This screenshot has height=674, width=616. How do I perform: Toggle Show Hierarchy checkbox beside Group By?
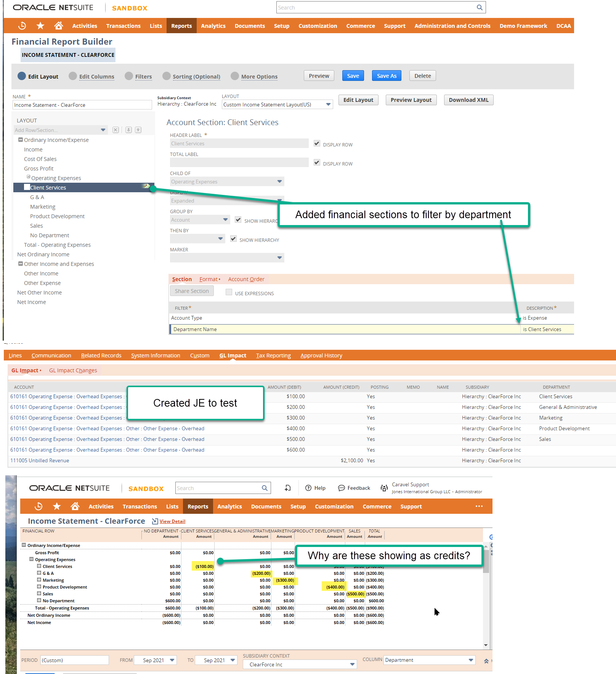click(x=238, y=220)
